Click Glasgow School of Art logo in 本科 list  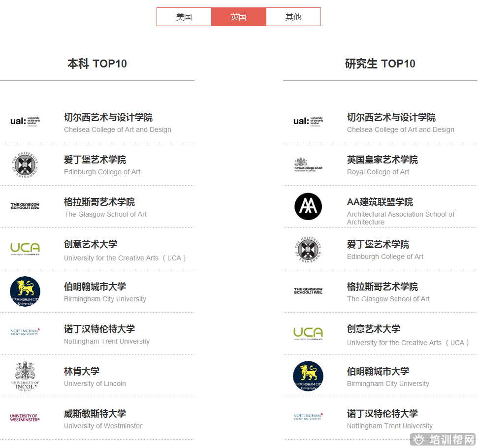coord(25,206)
